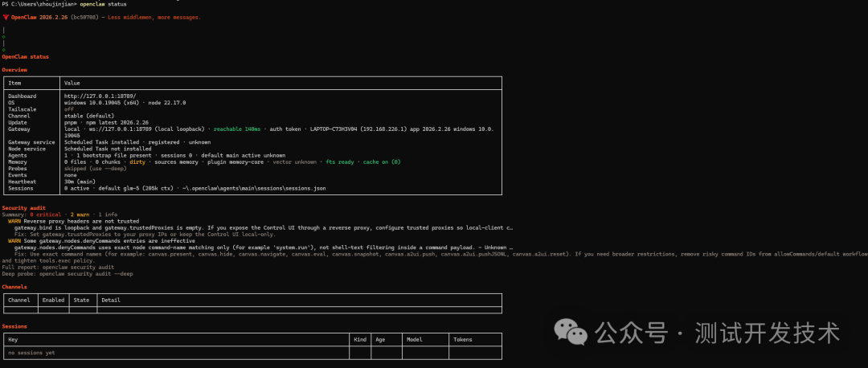Click the 'Gateway' row label
Screen dimensions: 868x368
[x=18, y=129]
